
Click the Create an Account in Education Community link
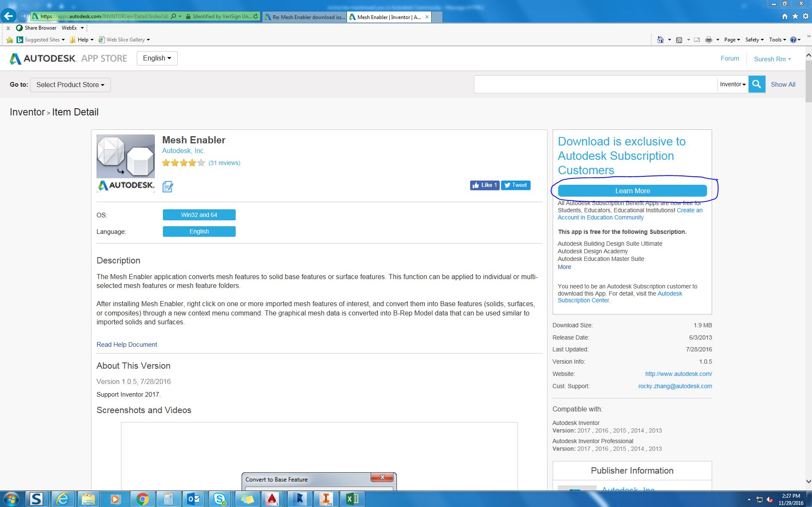coord(630,214)
